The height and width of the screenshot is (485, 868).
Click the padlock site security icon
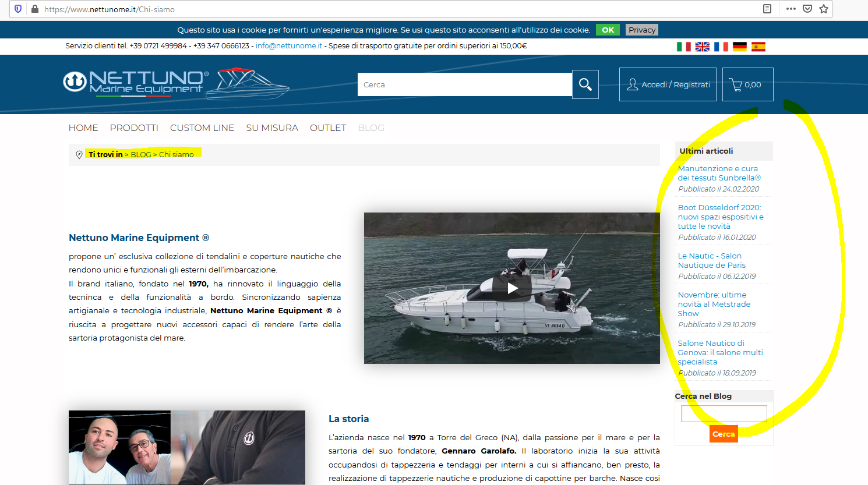point(34,9)
